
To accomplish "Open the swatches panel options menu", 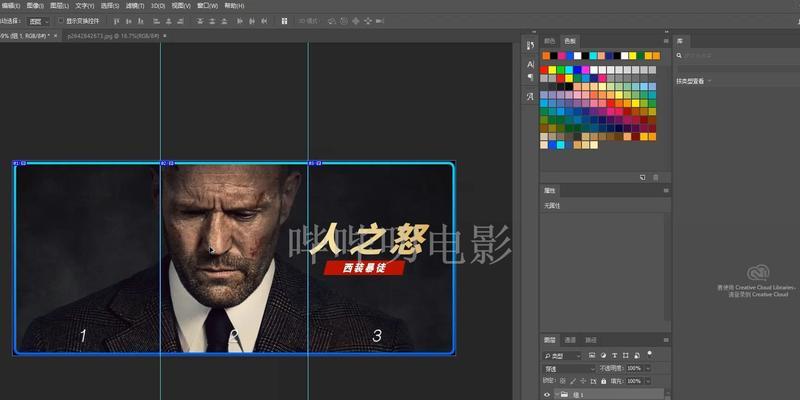I will [666, 41].
